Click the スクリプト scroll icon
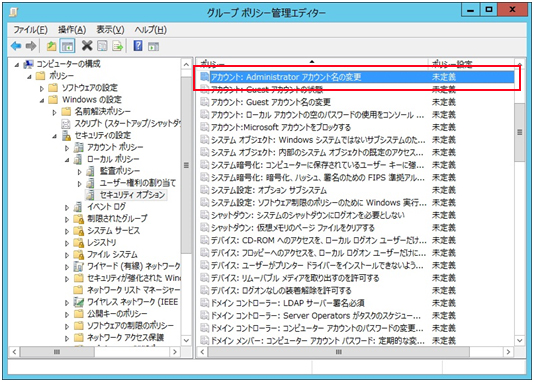Screen dimensions: 534x382 coord(66,124)
